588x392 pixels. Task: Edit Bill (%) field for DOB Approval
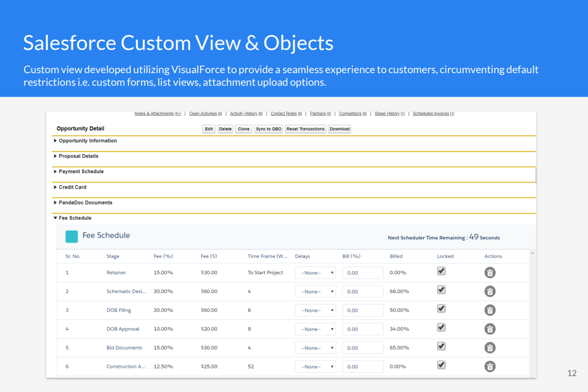[363, 329]
